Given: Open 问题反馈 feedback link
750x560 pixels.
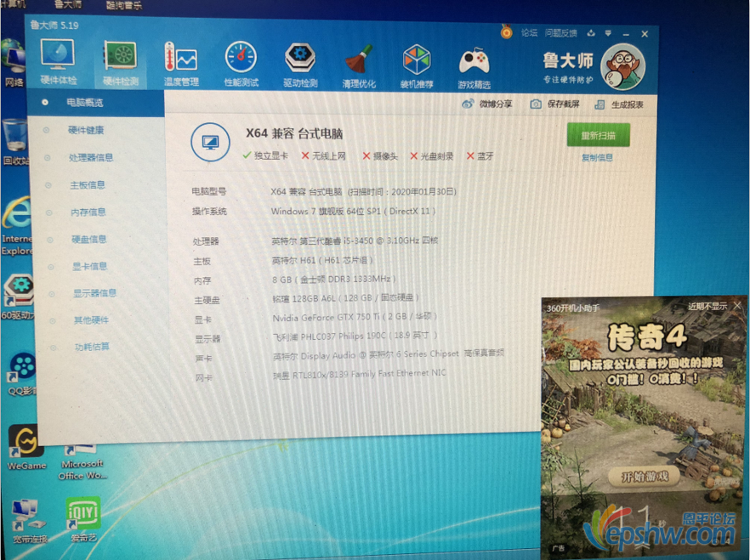Looking at the screenshot, I should [560, 33].
